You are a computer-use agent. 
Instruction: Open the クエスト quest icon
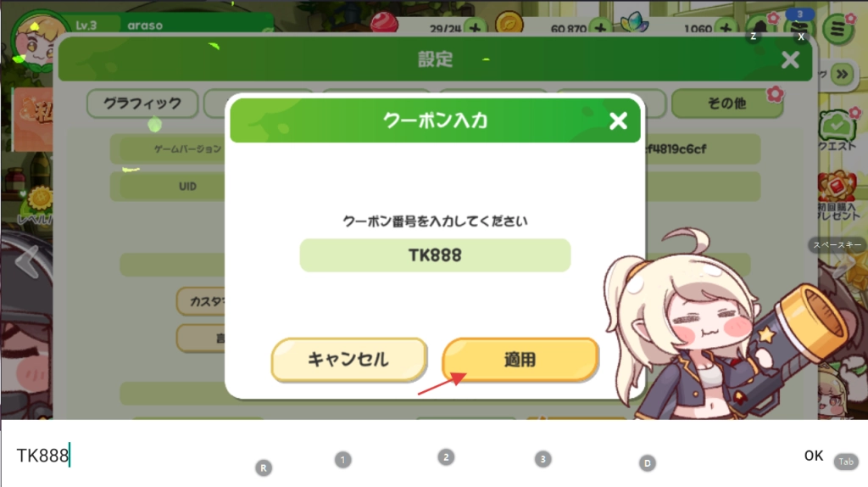(x=837, y=130)
